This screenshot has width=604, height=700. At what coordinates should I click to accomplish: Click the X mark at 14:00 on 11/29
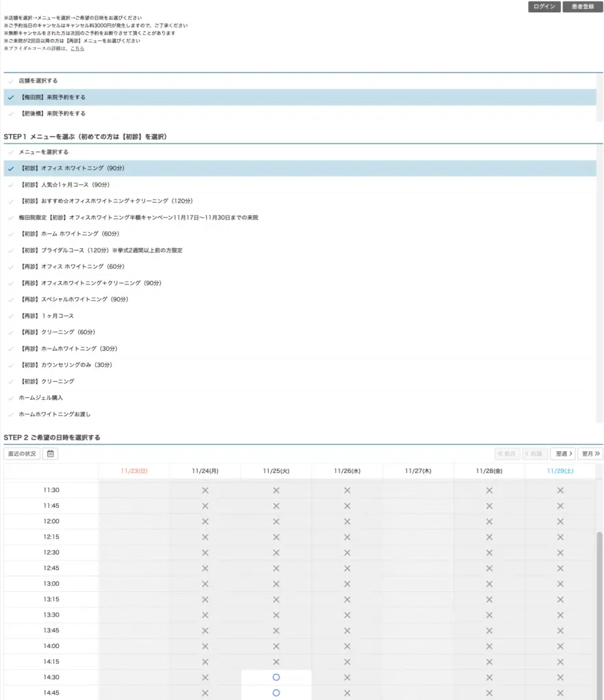[560, 646]
